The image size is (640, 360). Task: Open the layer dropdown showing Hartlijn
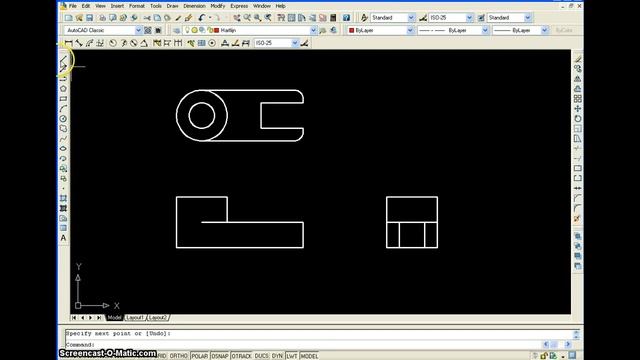tap(313, 30)
